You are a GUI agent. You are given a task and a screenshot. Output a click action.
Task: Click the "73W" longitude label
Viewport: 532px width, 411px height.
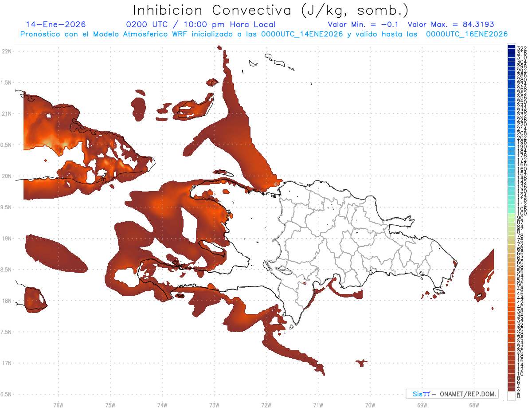[x=214, y=404]
